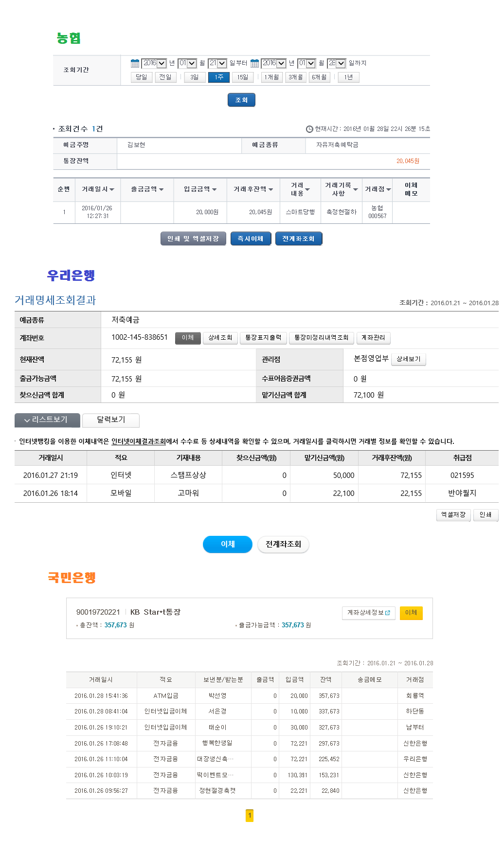Open the start year 2016 dropdown
This screenshot has height=858, width=504.
(x=154, y=63)
